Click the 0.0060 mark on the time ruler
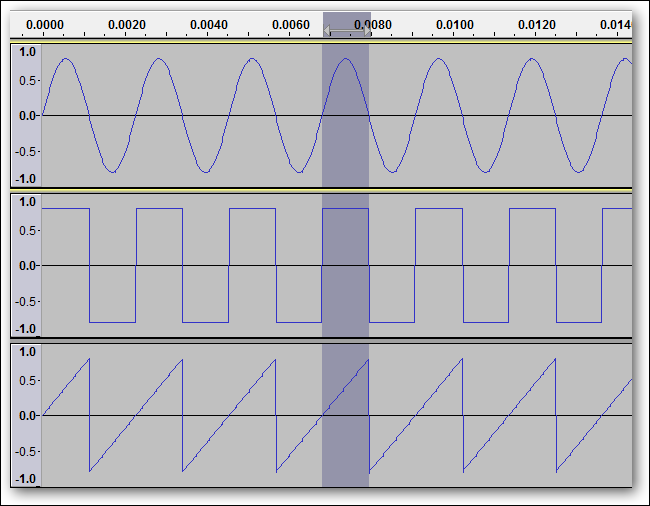 point(291,25)
